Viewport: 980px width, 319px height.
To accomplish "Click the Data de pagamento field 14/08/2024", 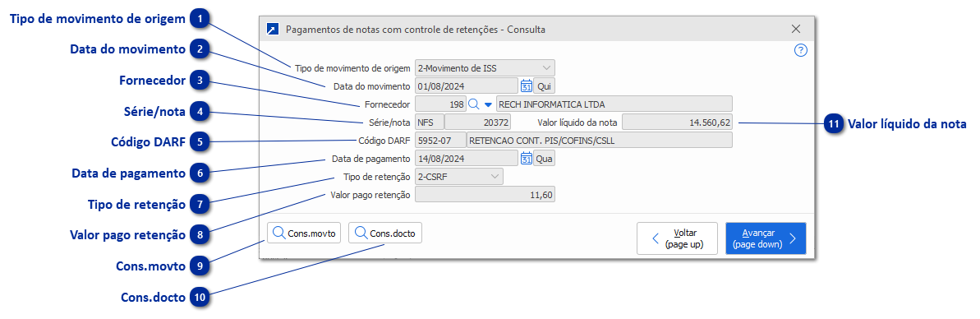I will 467,159.
